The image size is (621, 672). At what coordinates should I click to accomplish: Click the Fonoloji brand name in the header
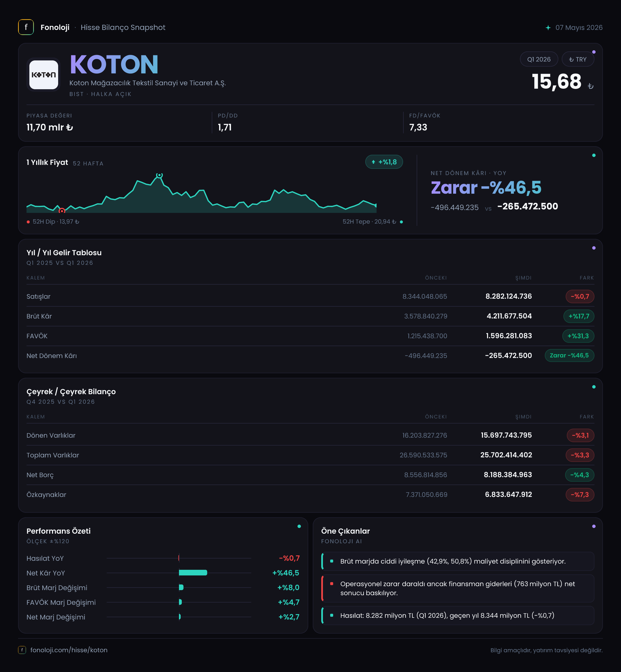coord(55,28)
